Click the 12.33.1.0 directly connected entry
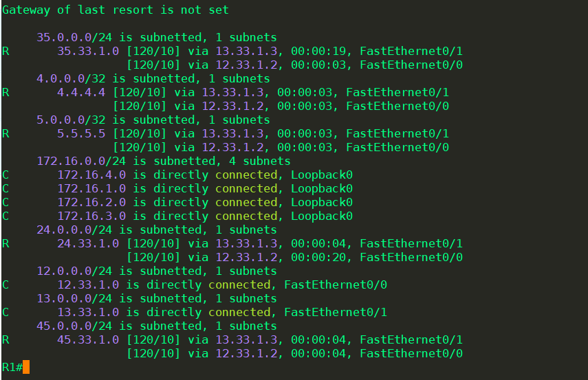 pos(222,284)
